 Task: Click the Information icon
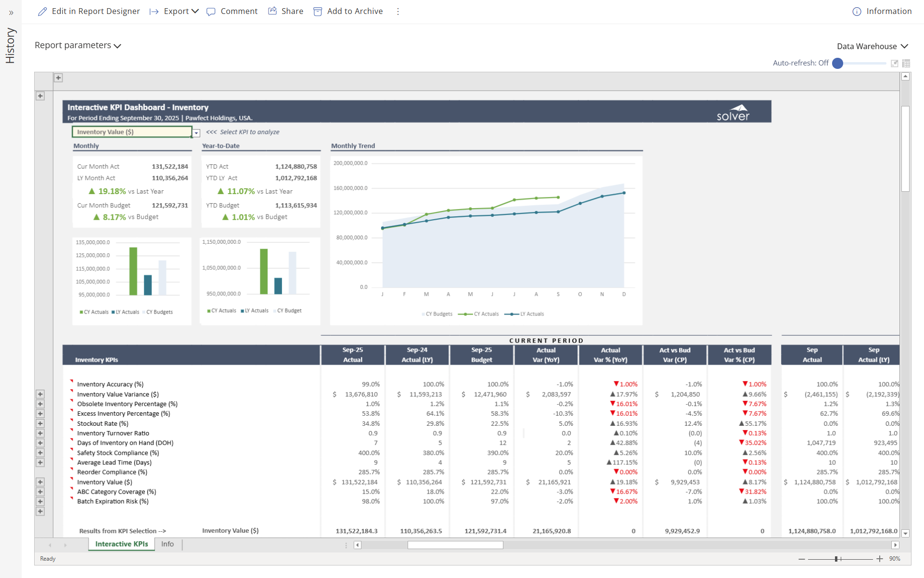(x=857, y=12)
